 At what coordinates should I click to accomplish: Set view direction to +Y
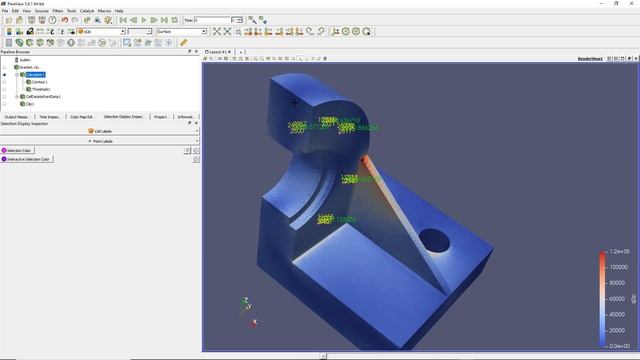pyautogui.click(x=269, y=31)
